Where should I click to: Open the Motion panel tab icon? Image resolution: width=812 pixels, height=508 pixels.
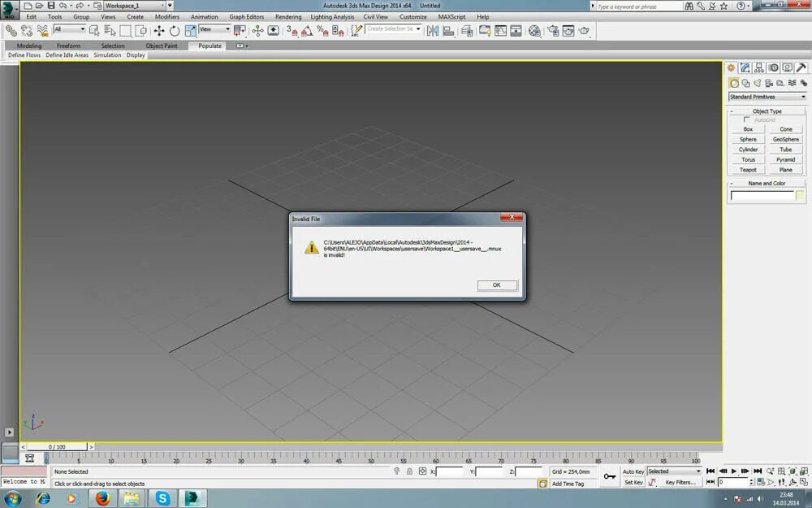(x=773, y=68)
